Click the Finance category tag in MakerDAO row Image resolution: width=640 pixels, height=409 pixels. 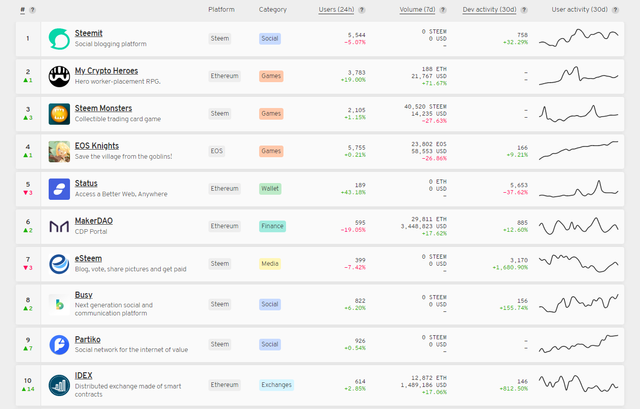(x=272, y=227)
